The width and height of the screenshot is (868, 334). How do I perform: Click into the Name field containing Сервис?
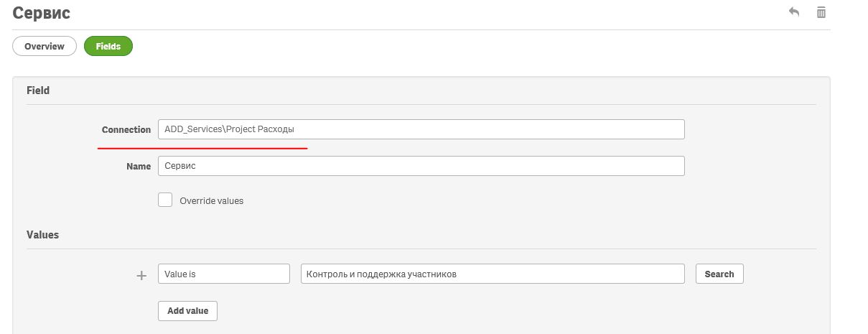pyautogui.click(x=421, y=166)
